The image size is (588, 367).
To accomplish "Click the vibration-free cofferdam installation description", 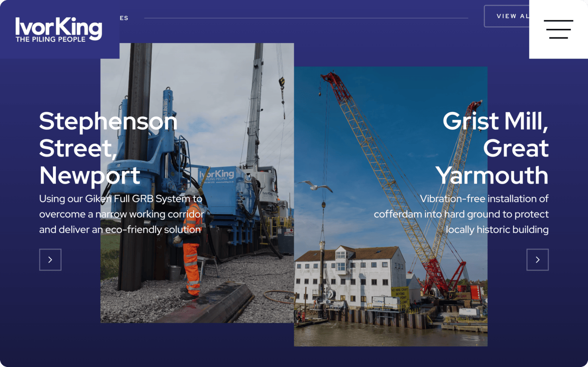I will 461,214.
